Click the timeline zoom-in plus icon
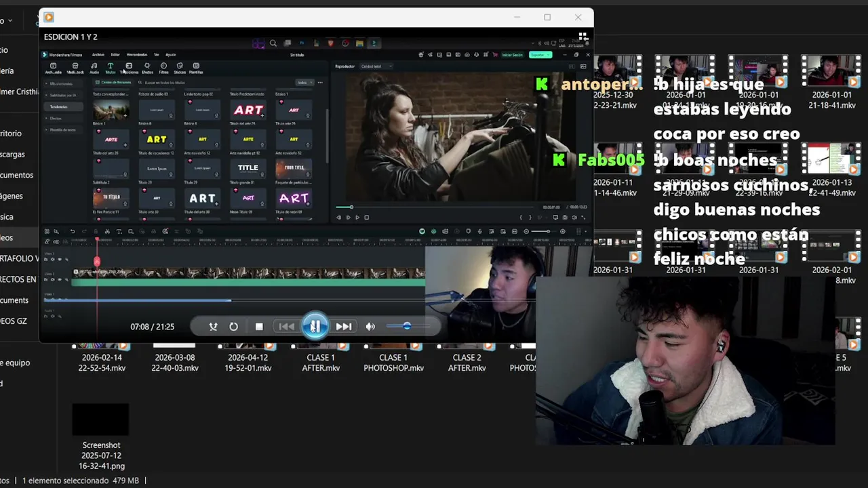 (562, 231)
